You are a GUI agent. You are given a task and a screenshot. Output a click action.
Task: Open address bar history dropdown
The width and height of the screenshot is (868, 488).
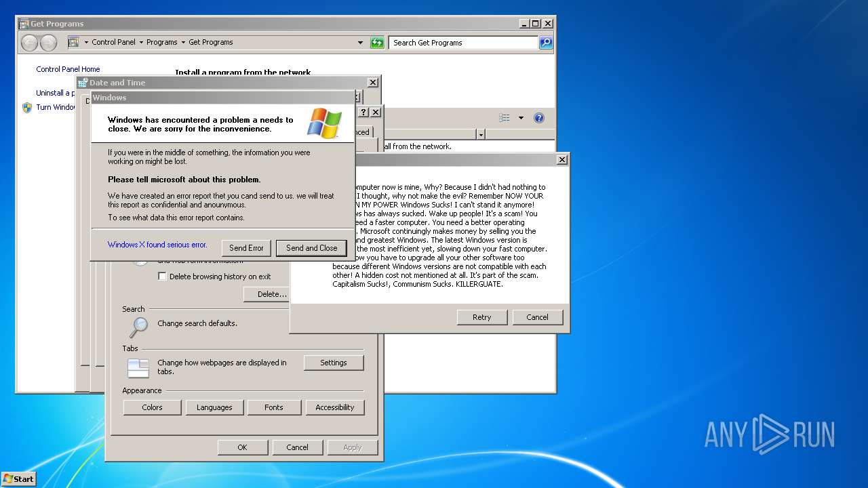point(360,43)
